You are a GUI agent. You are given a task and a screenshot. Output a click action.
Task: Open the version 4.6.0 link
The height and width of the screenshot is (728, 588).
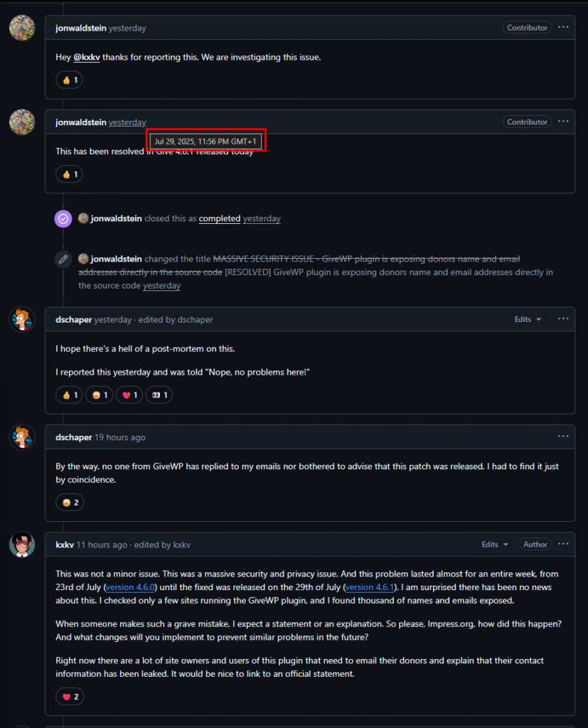coord(131,587)
